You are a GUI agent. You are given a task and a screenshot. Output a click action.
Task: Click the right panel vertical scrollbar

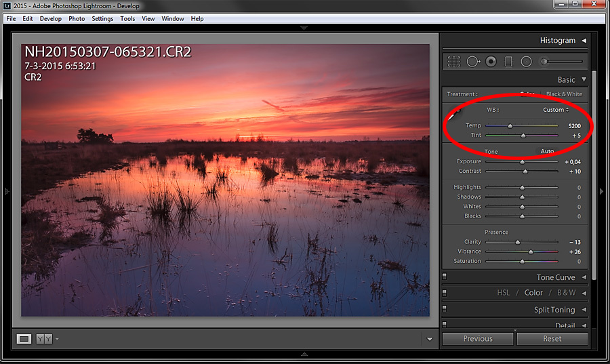[x=594, y=175]
